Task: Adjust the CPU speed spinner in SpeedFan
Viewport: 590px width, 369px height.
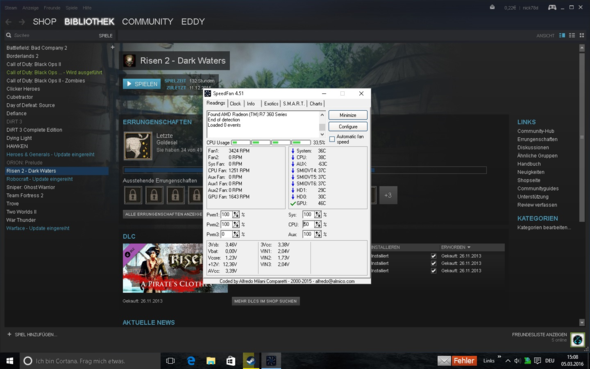Action: 318,224
